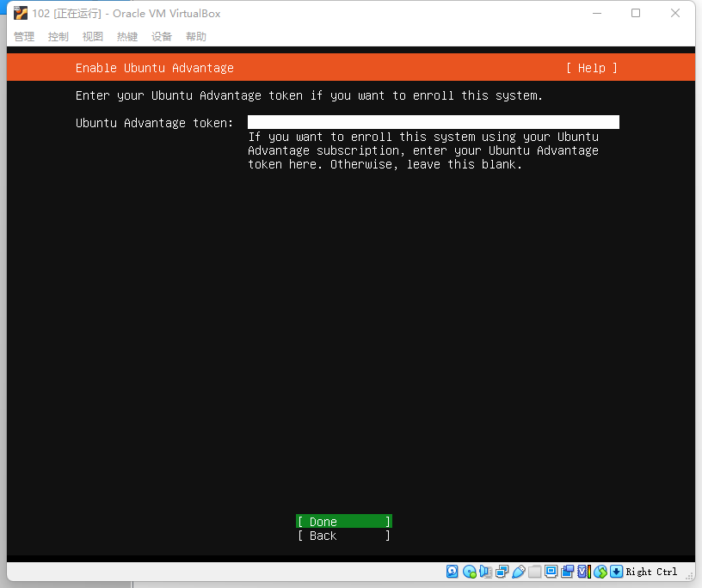Click the network adapter status icon
702x588 pixels.
502,572
